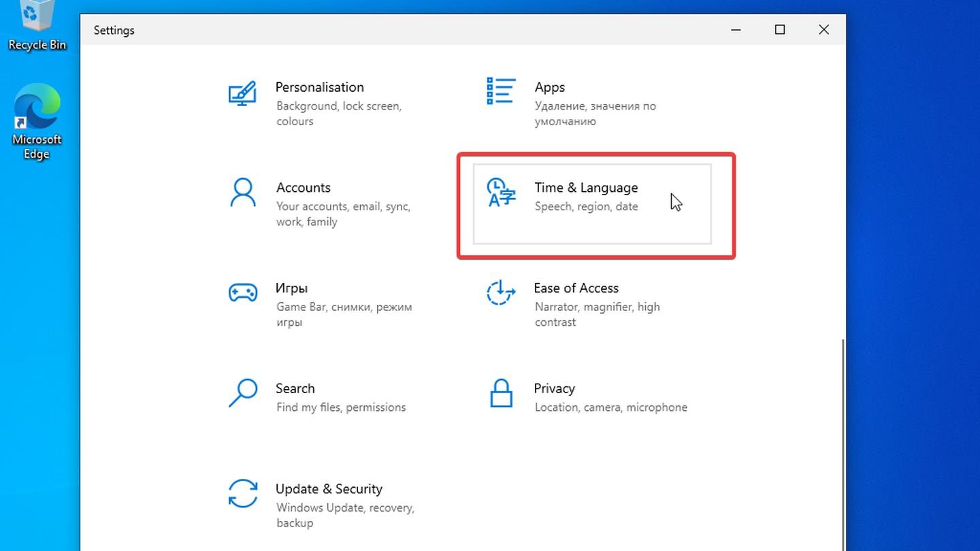The height and width of the screenshot is (551, 980).
Task: Click 'Your accounts, email, sync' description
Action: 342,214
